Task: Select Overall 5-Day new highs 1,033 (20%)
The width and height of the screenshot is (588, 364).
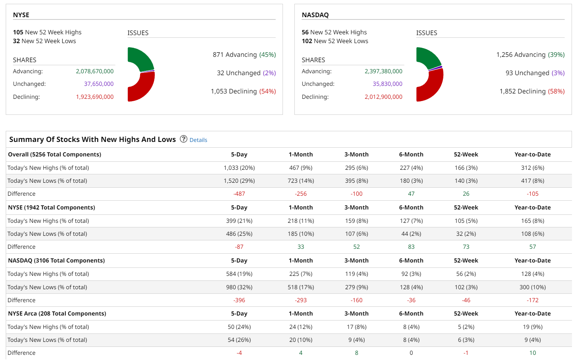Action: click(x=239, y=168)
